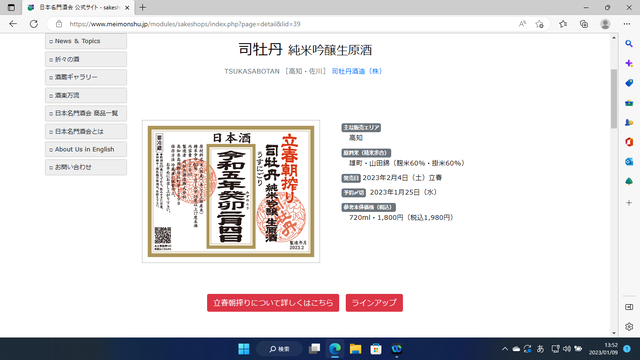Click the 司牡丹 純米吟醸生原酒 heading
Screen dimensions: 640x360
[305, 50]
